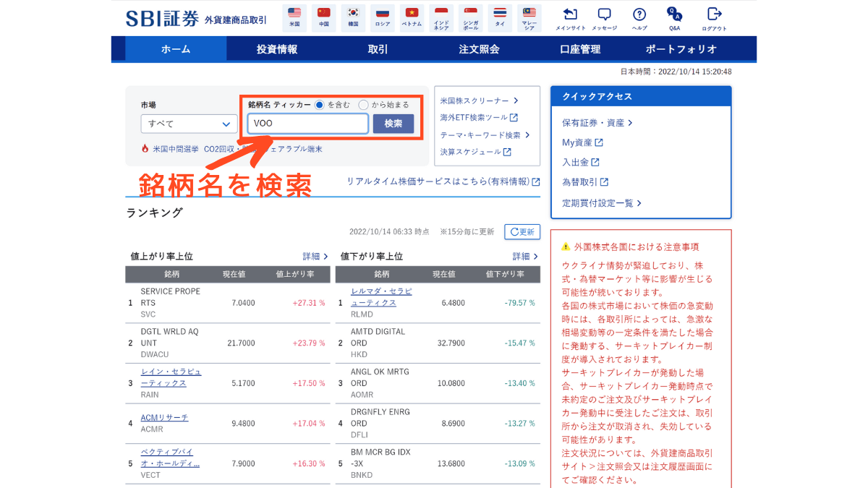Open the Help (ヘルプ) icon

pyautogui.click(x=639, y=17)
